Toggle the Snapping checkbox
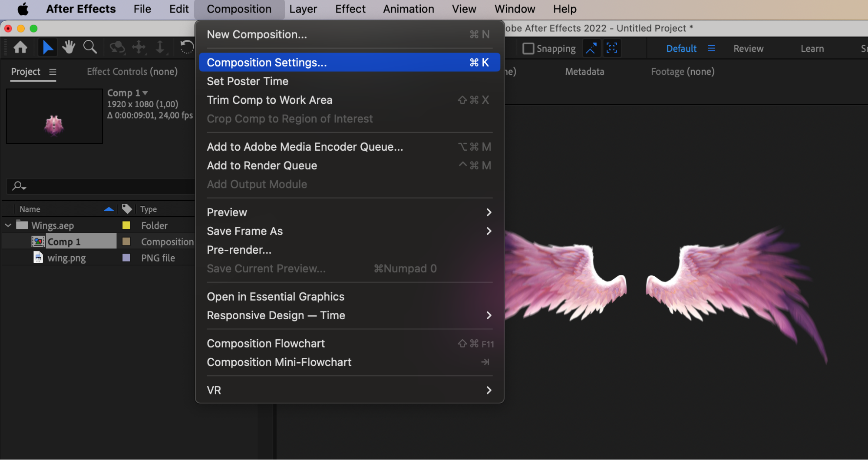The width and height of the screenshot is (868, 460). point(528,49)
